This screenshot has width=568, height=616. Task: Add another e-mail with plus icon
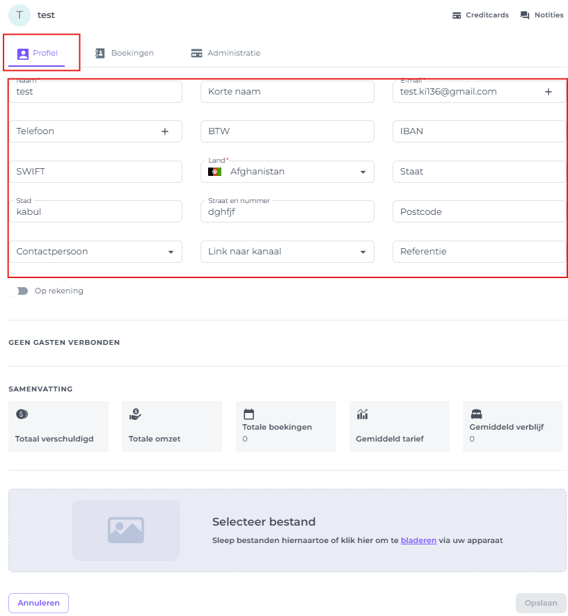tap(548, 92)
